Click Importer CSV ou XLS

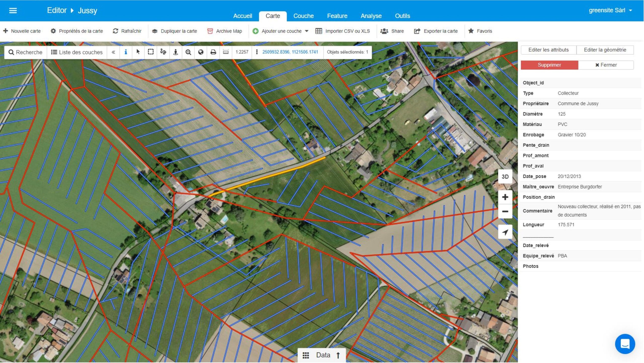click(343, 31)
